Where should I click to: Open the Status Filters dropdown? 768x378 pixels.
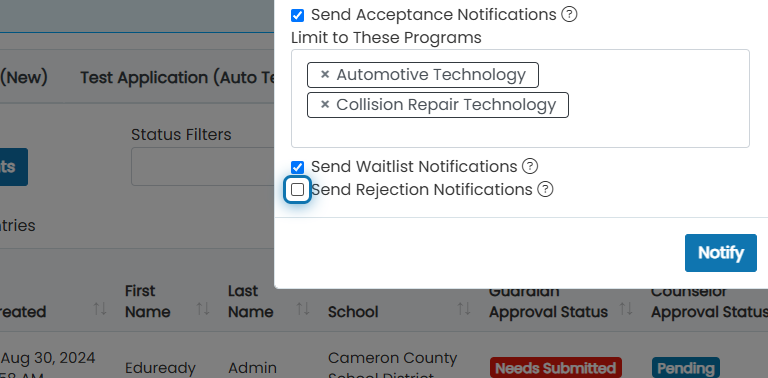coord(203,166)
